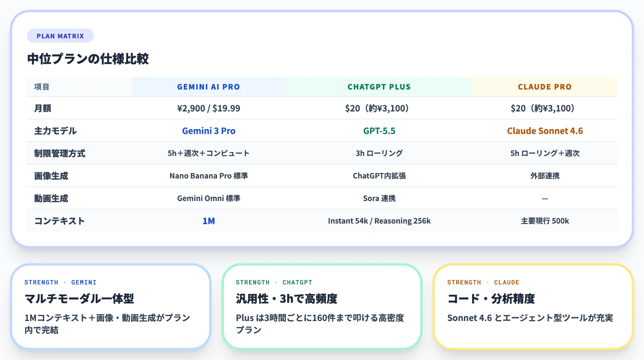Click the 主要現行 500k cell
644x360 pixels.
click(545, 221)
